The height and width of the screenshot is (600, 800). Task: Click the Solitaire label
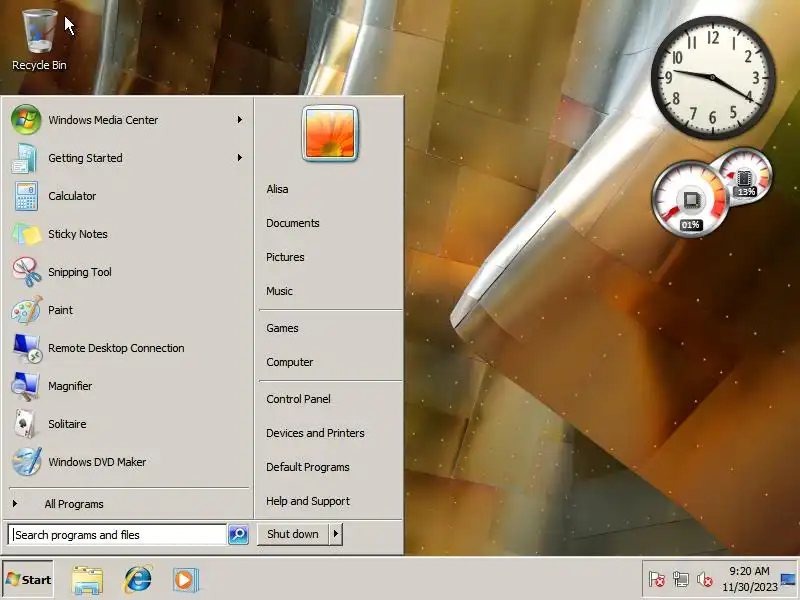pyautogui.click(x=67, y=424)
